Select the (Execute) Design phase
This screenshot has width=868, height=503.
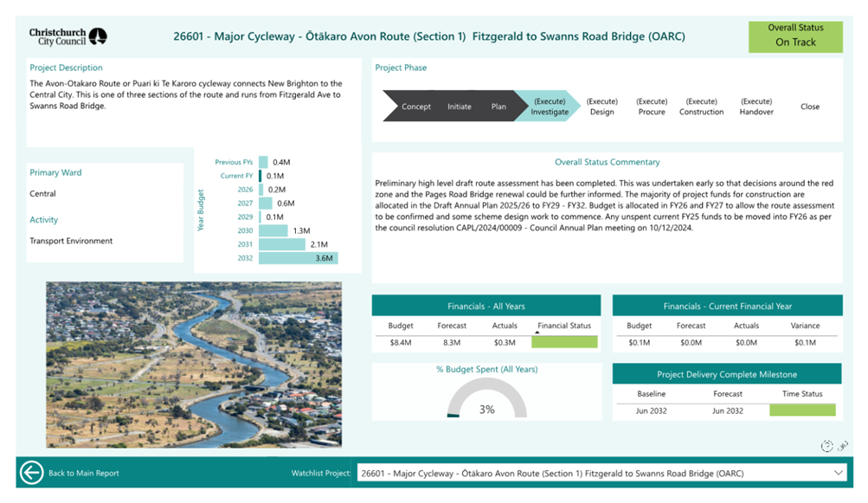(601, 106)
